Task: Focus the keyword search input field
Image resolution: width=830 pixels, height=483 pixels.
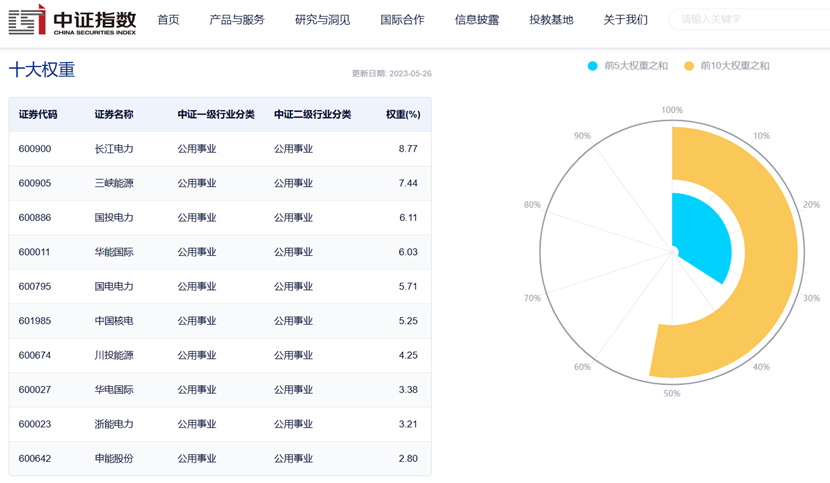Action: point(752,20)
